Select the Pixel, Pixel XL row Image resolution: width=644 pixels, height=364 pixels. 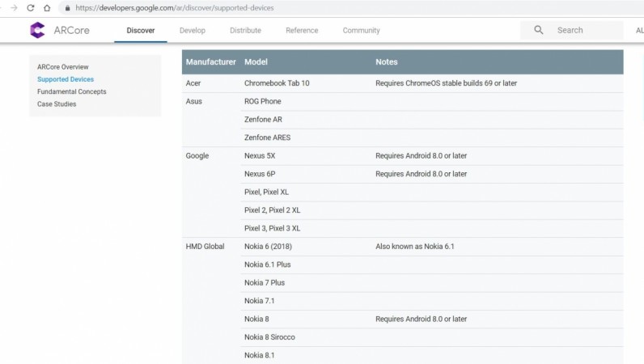coord(432,193)
